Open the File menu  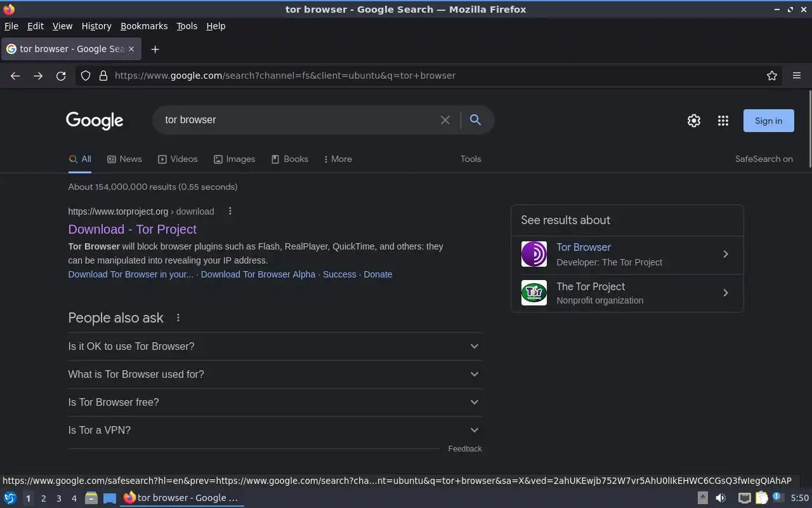[11, 26]
